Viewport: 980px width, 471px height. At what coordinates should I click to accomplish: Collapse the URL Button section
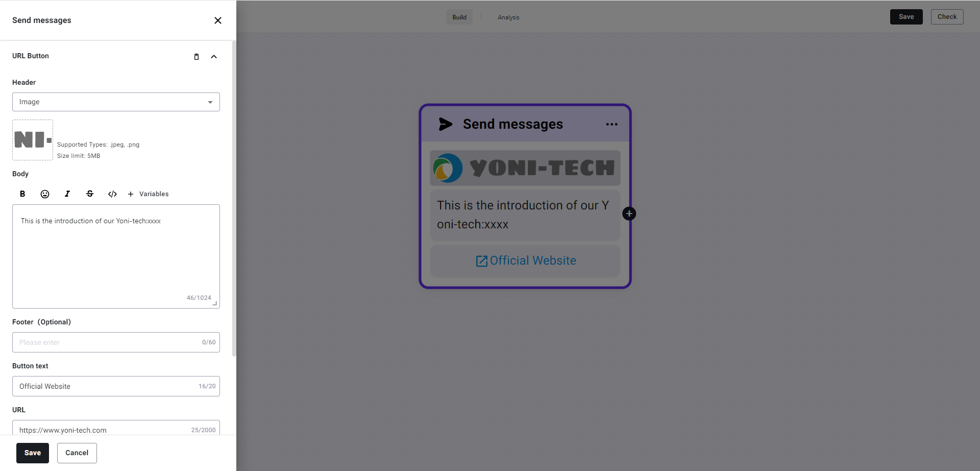(x=214, y=57)
